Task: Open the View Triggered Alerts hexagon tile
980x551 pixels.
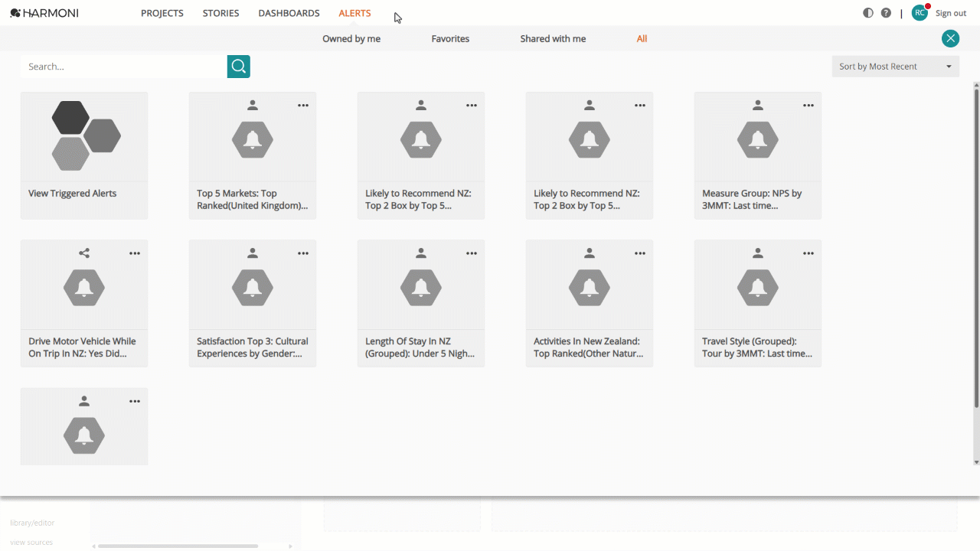Action: pyautogui.click(x=84, y=136)
